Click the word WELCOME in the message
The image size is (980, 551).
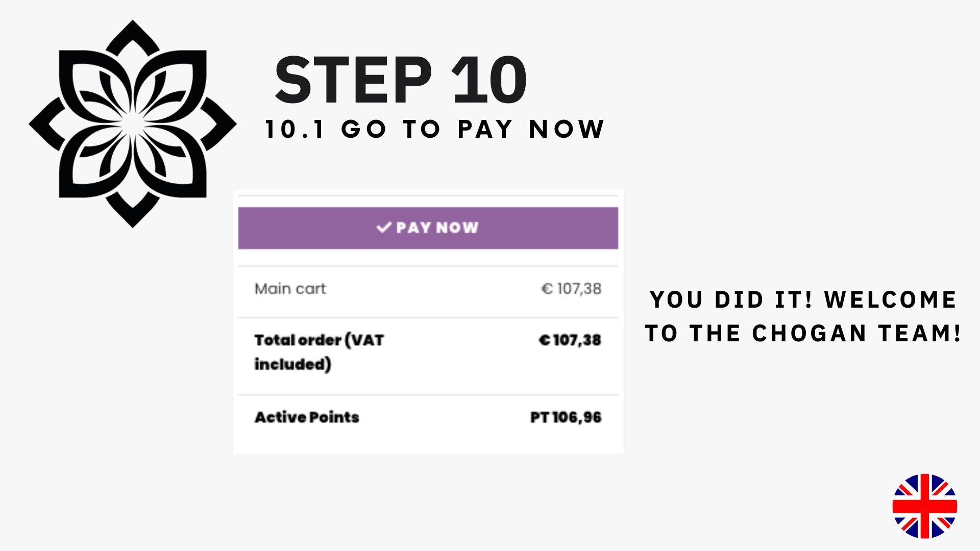click(x=890, y=299)
